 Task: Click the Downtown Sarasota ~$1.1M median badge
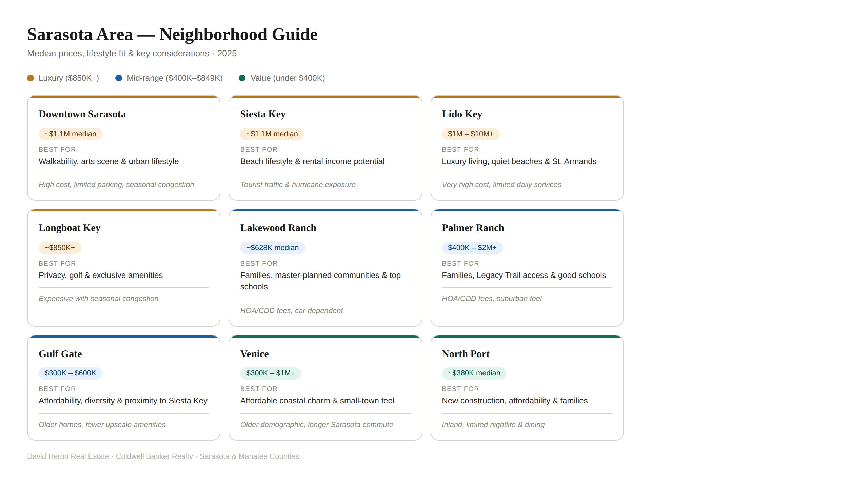coord(70,134)
